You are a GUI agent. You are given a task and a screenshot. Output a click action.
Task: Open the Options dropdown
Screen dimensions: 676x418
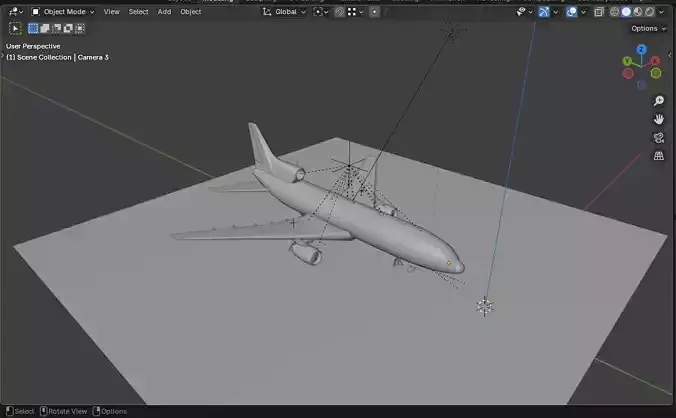[x=648, y=28]
